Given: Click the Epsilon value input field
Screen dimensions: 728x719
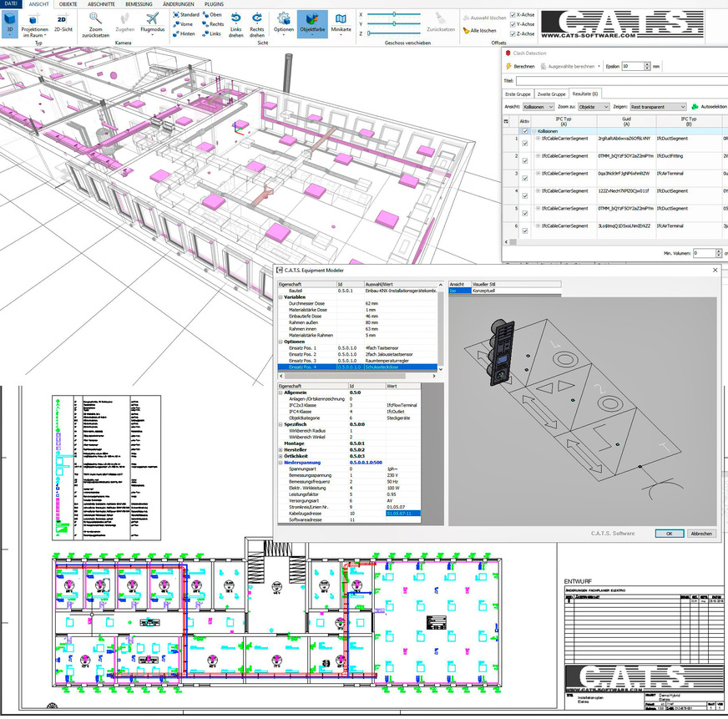Looking at the screenshot, I should [x=634, y=65].
